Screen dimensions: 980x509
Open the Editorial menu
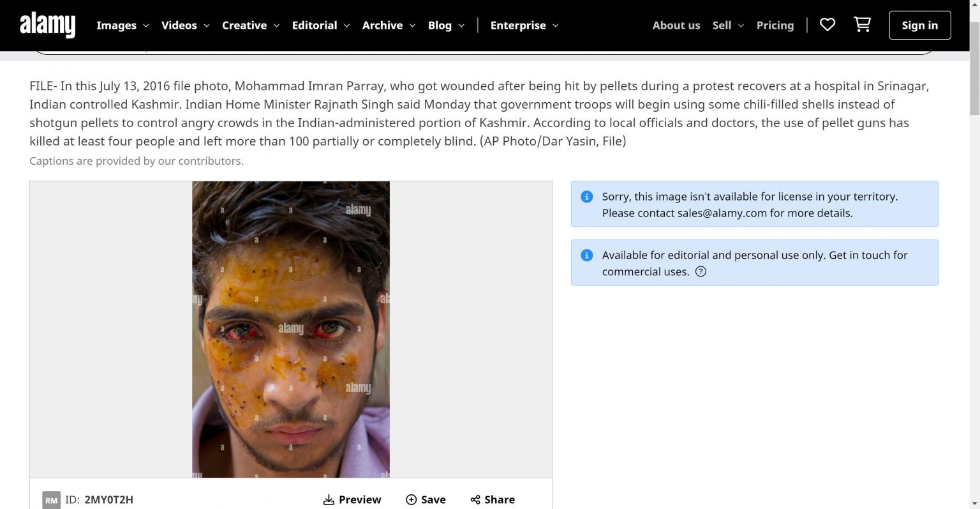click(x=315, y=26)
